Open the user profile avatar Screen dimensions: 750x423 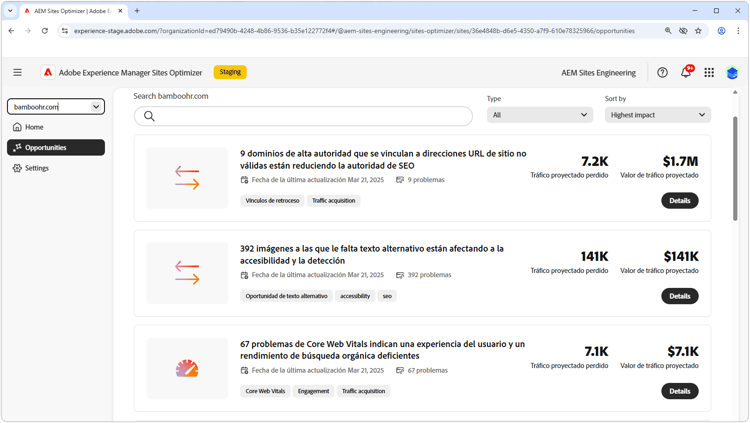click(732, 73)
